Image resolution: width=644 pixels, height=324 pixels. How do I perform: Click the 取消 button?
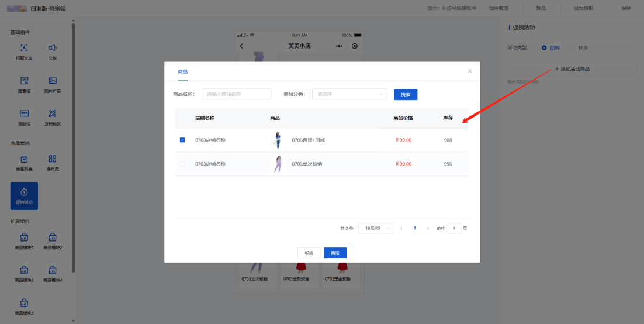tap(309, 253)
